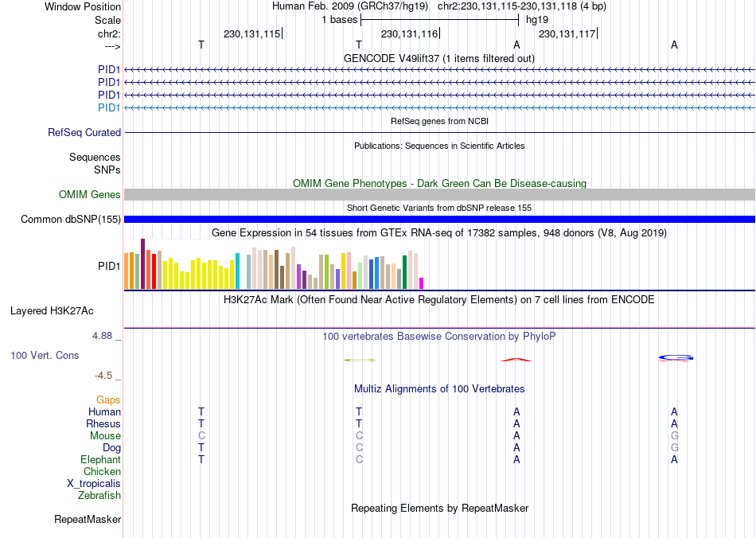Click the topmost PID1 transcript label
This screenshot has height=538, width=756.
point(109,70)
